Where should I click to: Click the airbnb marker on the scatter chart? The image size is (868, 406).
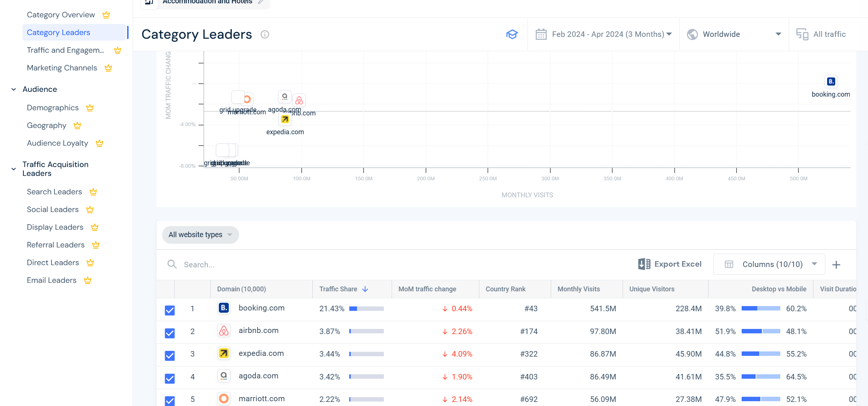299,100
